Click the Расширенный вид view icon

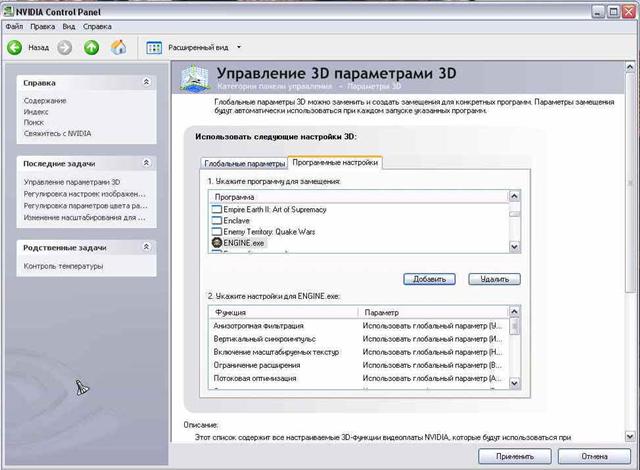(x=154, y=48)
